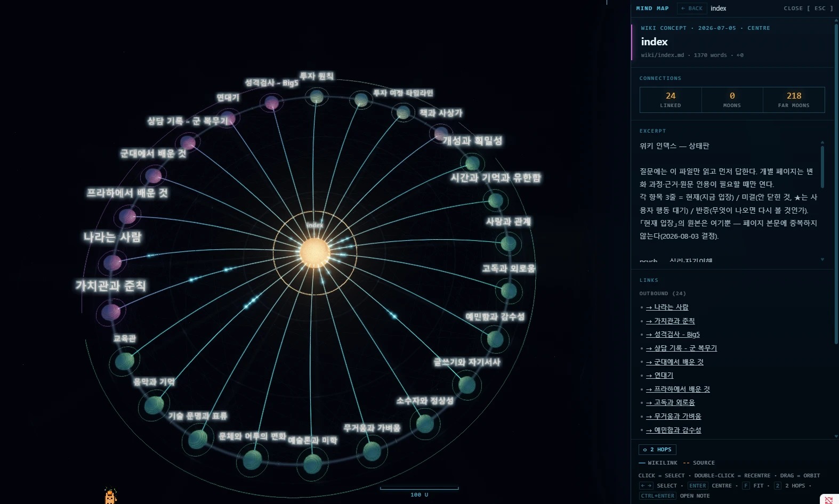Click the 218 FAR MOONS stat box

tap(794, 100)
